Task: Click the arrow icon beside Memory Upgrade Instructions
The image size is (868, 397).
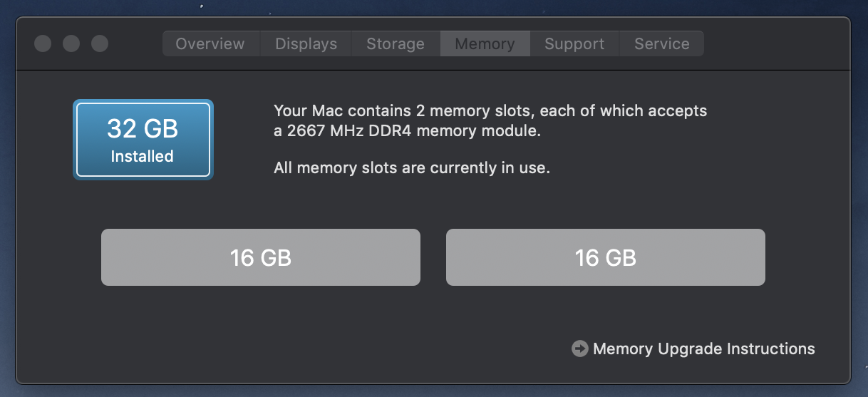Action: tap(580, 349)
